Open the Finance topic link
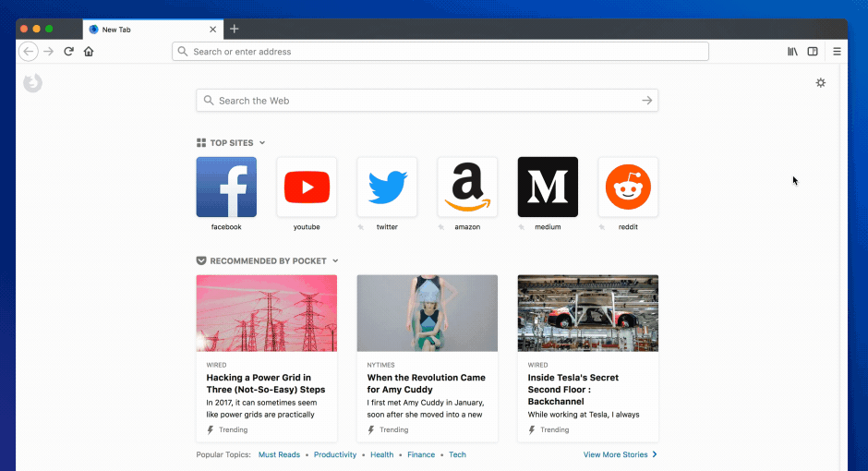The image size is (868, 471). (421, 454)
